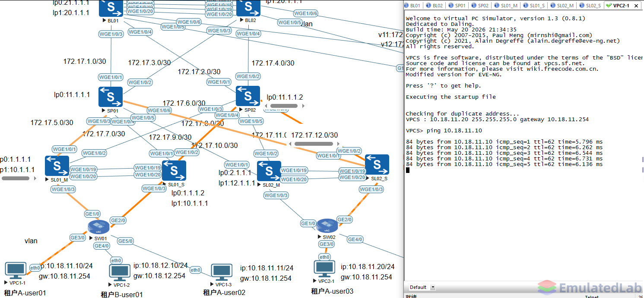
Task: Click the 172.17.3.0/30 subnet label
Action: click(x=149, y=63)
